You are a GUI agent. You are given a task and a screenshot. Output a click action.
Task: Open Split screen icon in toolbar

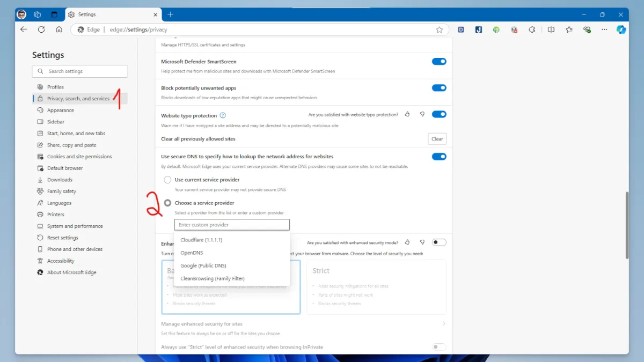551,30
